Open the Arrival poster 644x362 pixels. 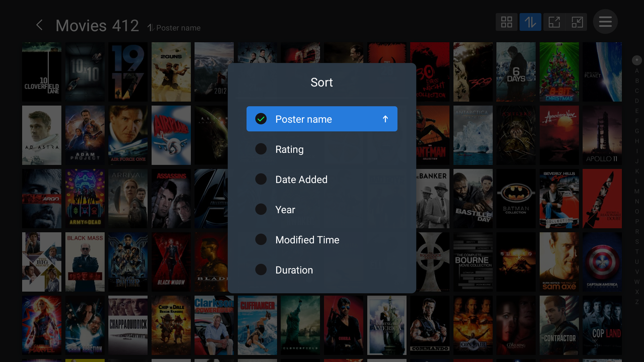[128, 199]
